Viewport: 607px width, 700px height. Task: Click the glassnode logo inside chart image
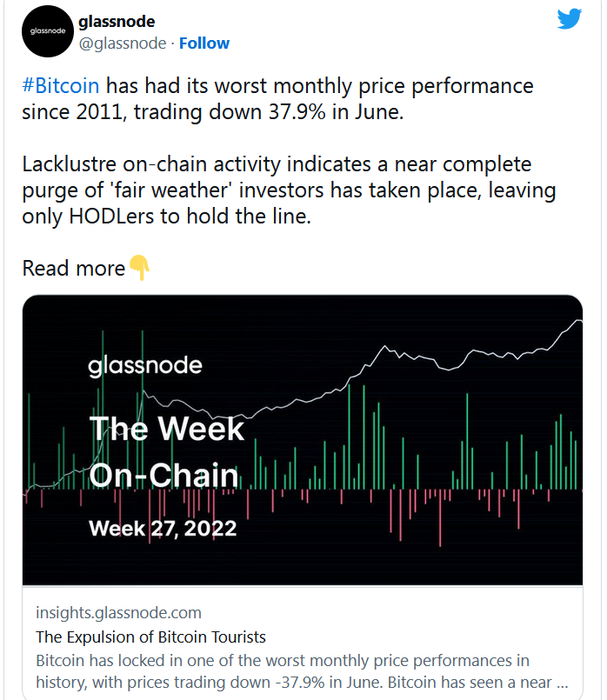pyautogui.click(x=145, y=366)
